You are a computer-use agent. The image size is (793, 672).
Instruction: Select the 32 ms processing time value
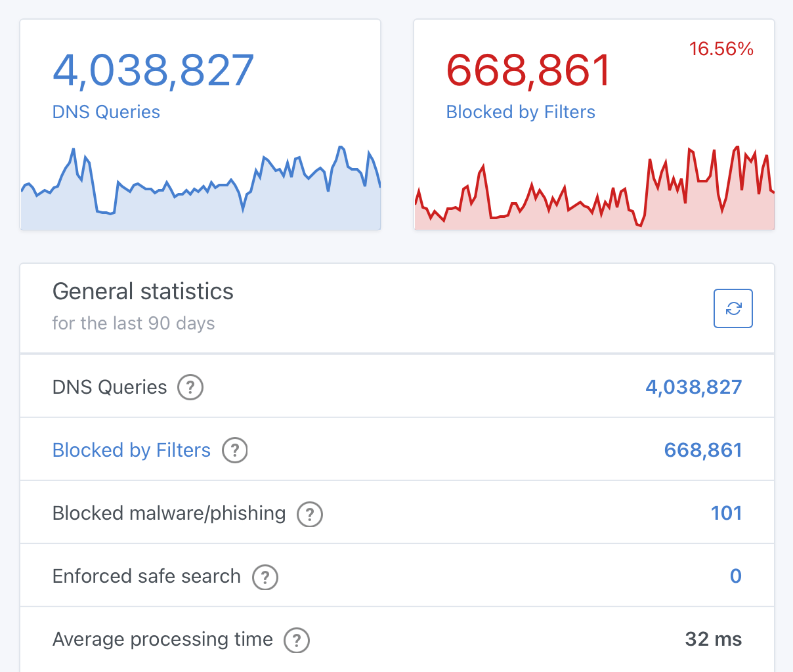tap(713, 639)
